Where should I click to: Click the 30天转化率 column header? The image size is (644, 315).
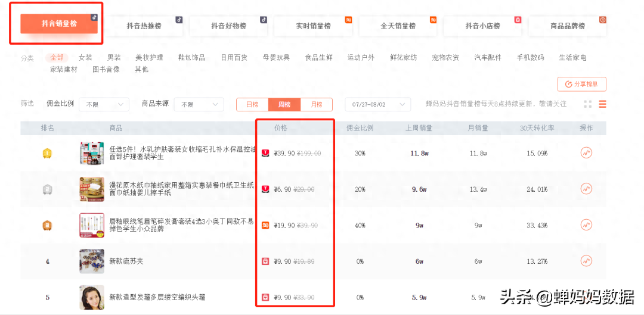(537, 128)
